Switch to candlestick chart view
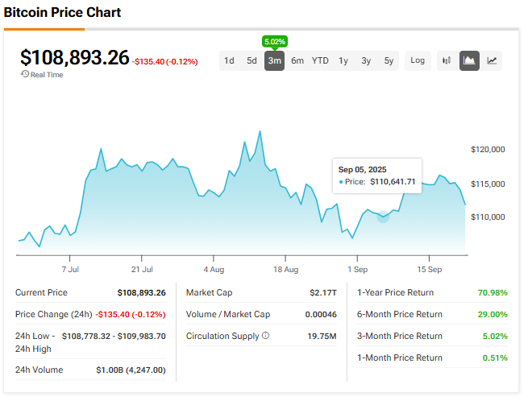This screenshot has width=532, height=405. (x=446, y=60)
